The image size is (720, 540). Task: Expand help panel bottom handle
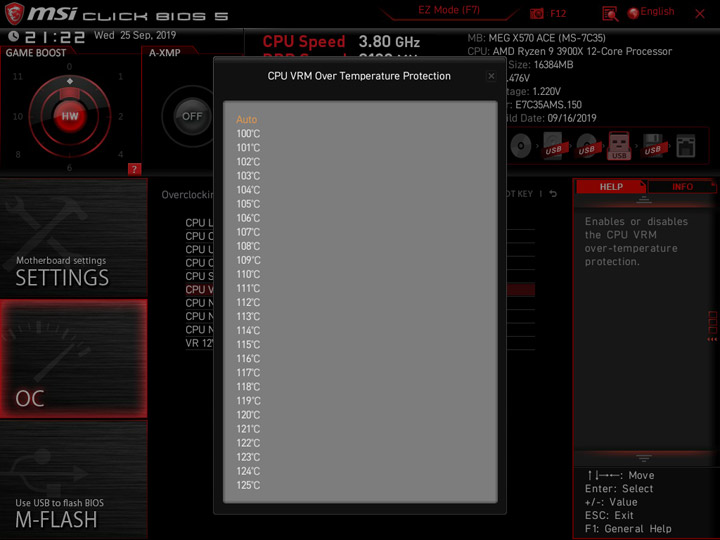click(644, 458)
